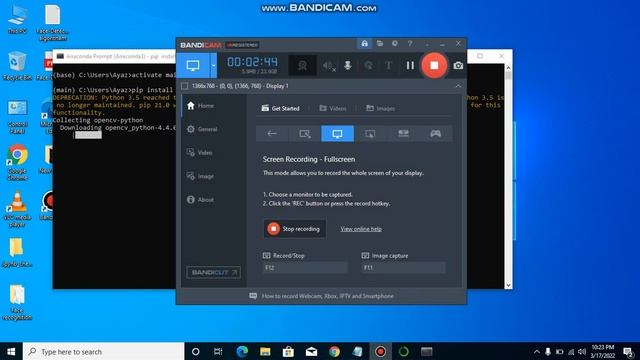Click the Stop recording button in panel
The height and width of the screenshot is (360, 640).
click(x=294, y=229)
